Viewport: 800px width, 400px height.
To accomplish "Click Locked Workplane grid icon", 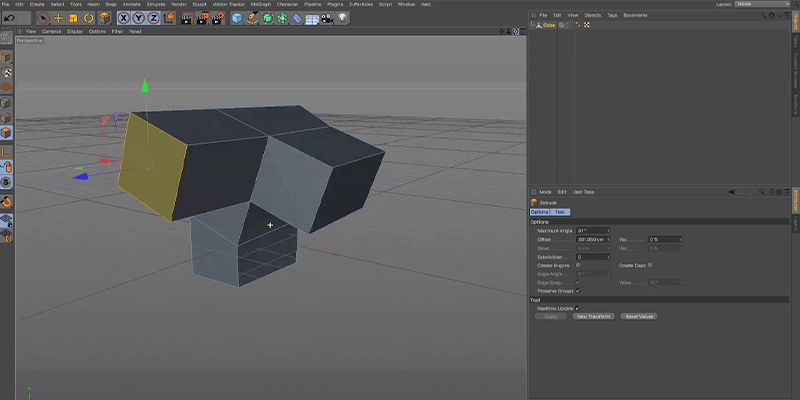I will pyautogui.click(x=6, y=220).
